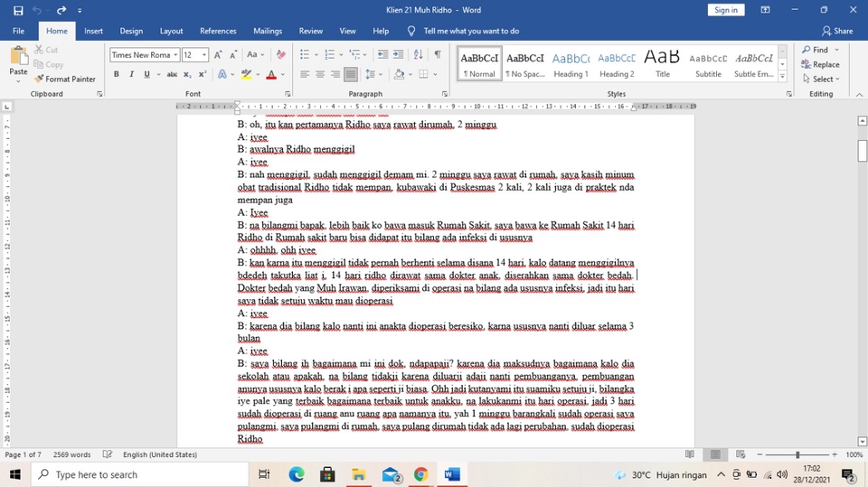The height and width of the screenshot is (487, 868).
Task: Switch to the Insert tab
Action: tap(93, 31)
